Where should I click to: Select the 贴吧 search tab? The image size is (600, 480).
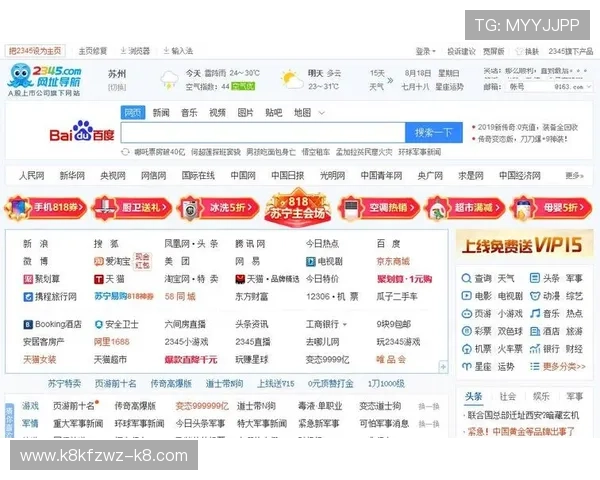(x=274, y=113)
